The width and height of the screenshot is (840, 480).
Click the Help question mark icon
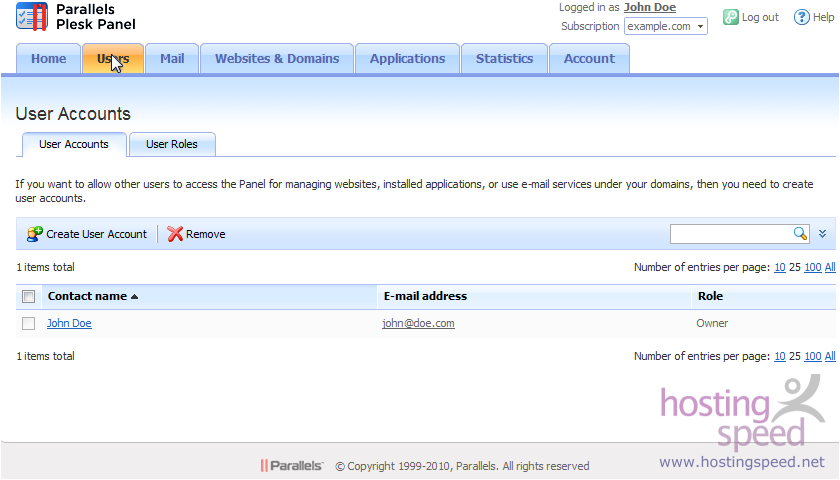coord(801,17)
